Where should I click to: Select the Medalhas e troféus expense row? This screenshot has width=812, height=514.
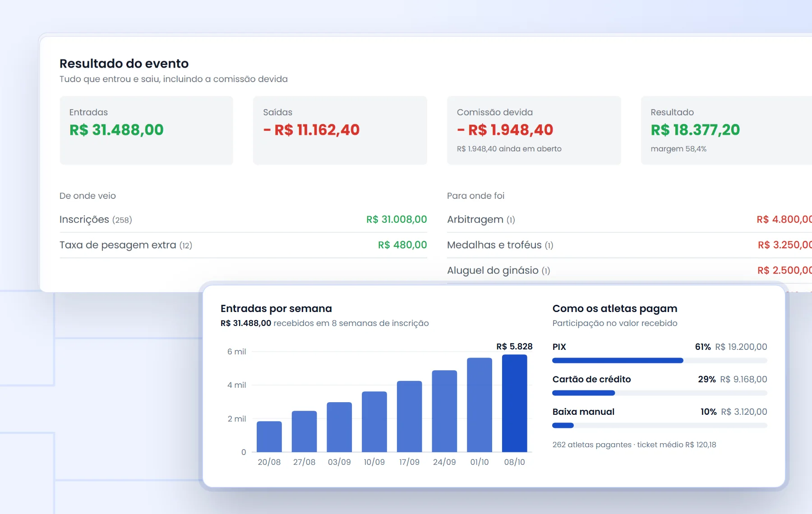(629, 245)
